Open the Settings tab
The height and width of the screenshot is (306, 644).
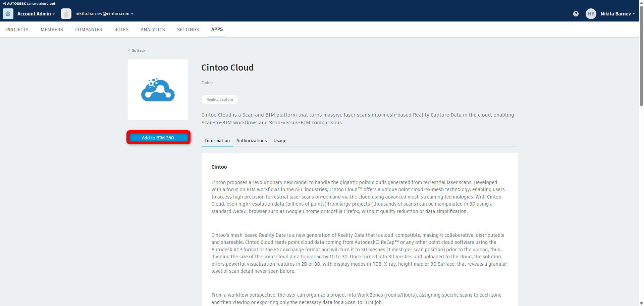188,30
